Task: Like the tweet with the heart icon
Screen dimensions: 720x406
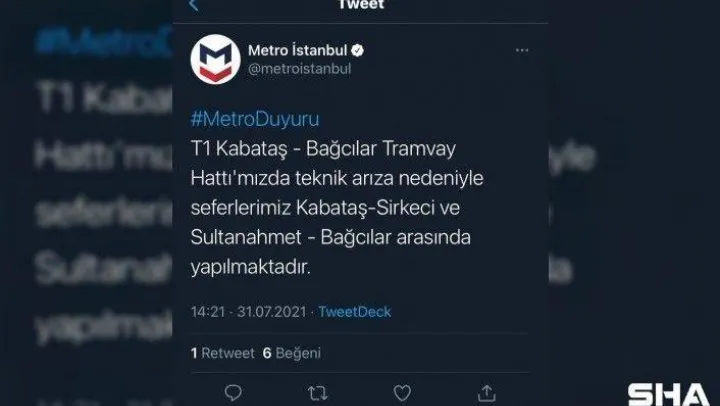Action: point(402,393)
